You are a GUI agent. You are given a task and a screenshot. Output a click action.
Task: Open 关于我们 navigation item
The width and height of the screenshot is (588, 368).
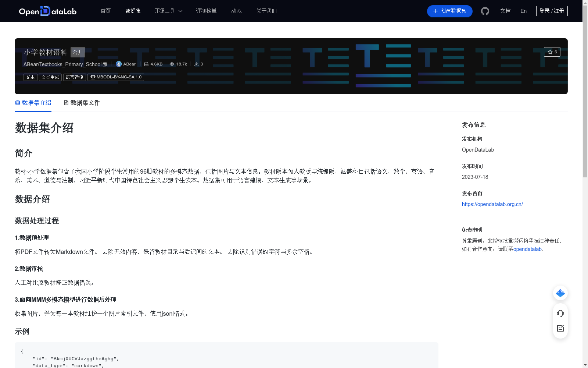(266, 11)
